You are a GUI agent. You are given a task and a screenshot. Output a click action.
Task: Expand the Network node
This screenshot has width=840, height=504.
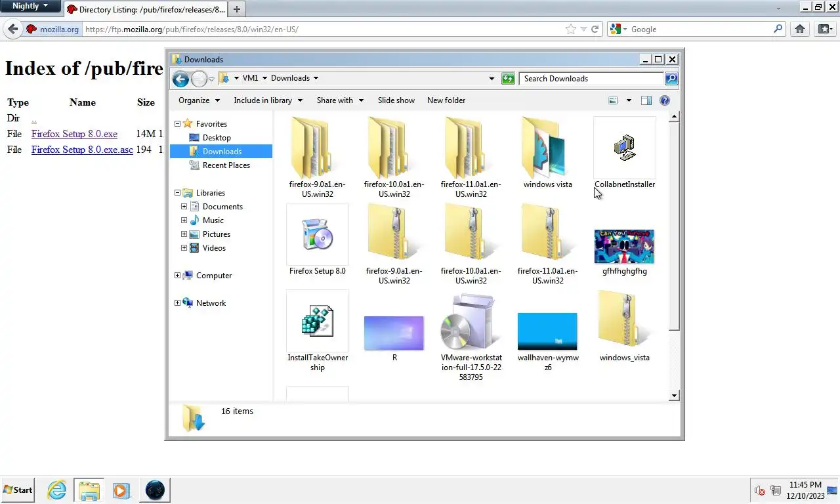click(177, 303)
